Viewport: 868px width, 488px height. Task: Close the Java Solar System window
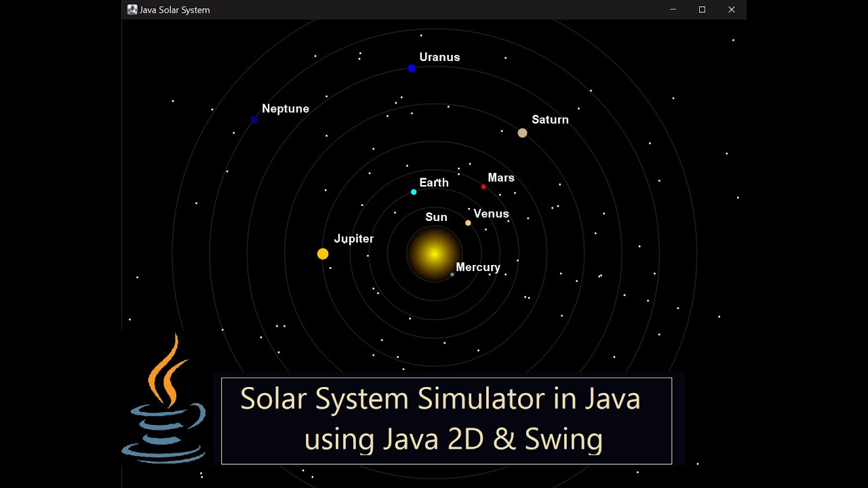[731, 9]
